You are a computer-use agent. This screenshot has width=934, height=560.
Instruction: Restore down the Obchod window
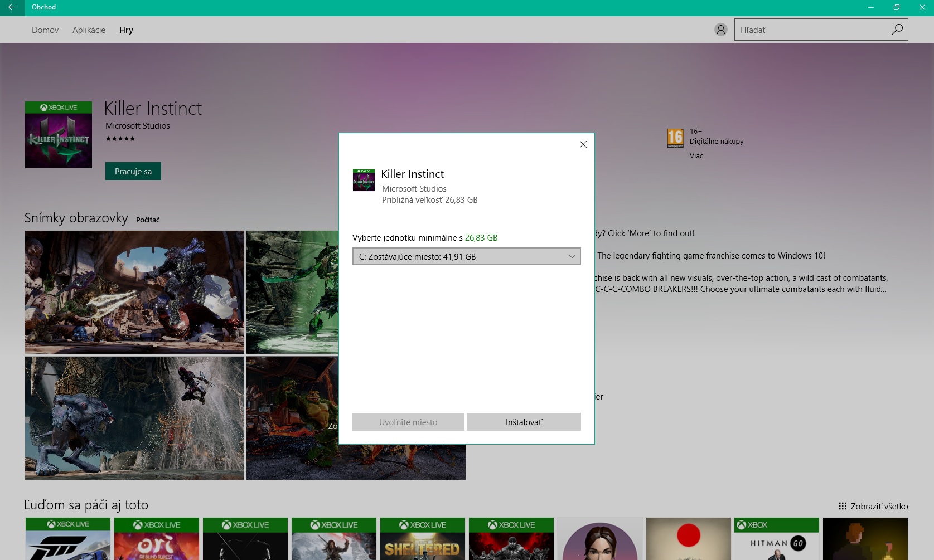click(x=897, y=7)
